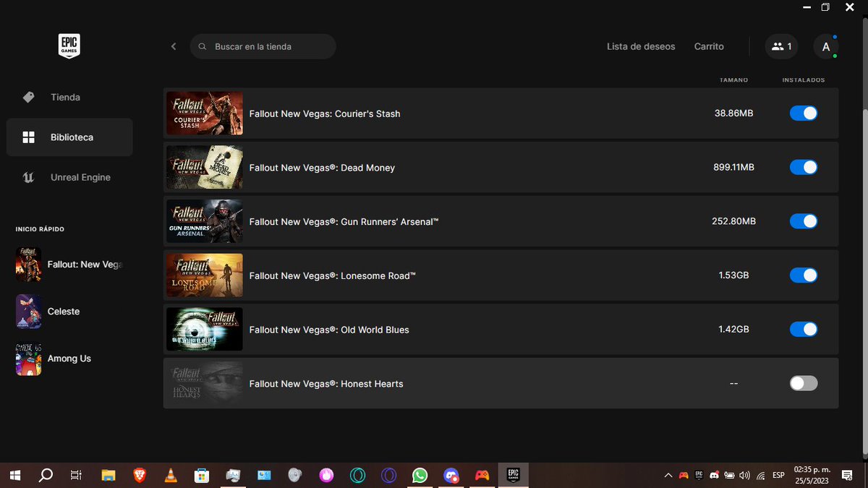This screenshot has width=868, height=488.
Task: Open Windows Start menu
Action: (15, 475)
